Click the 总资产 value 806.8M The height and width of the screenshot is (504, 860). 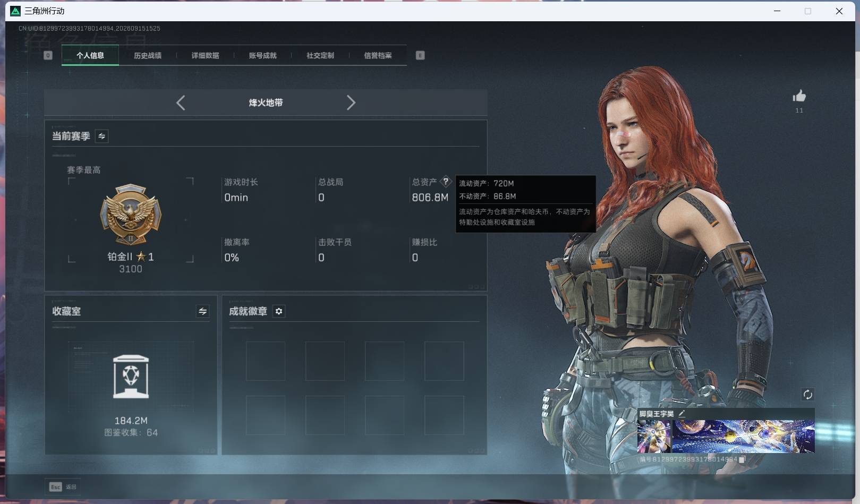(x=430, y=198)
